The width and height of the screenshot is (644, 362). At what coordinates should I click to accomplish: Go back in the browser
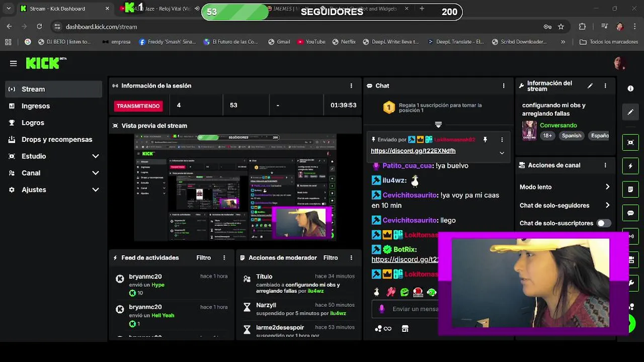tap(9, 27)
